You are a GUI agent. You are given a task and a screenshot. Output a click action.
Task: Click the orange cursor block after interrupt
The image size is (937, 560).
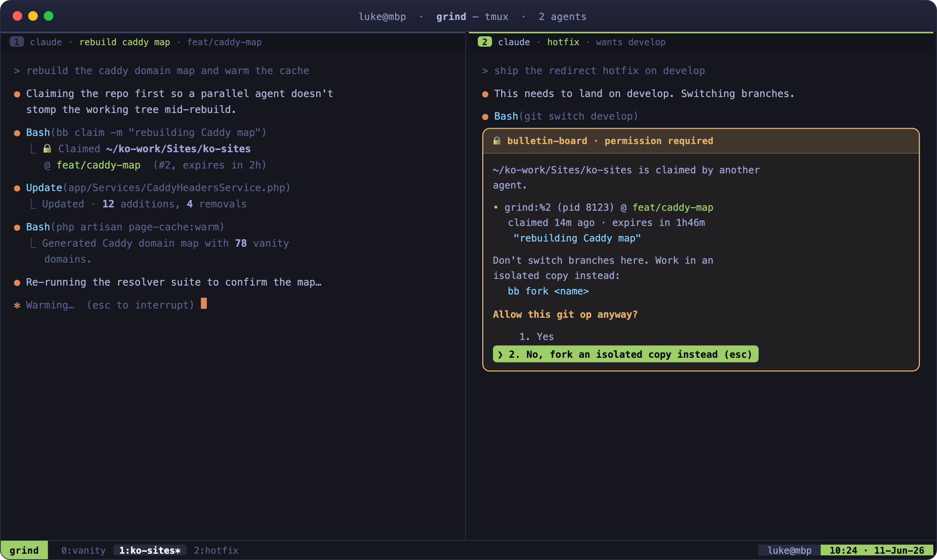click(x=204, y=303)
